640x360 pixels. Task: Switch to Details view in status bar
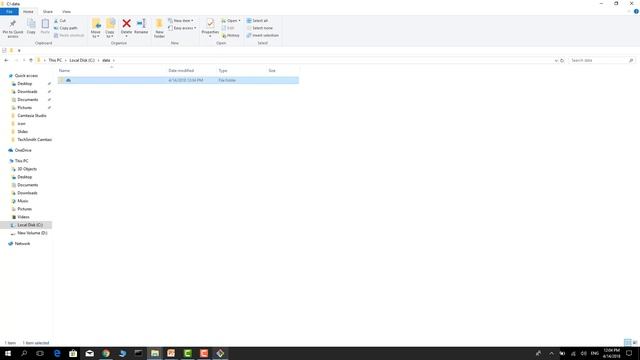coord(627,342)
